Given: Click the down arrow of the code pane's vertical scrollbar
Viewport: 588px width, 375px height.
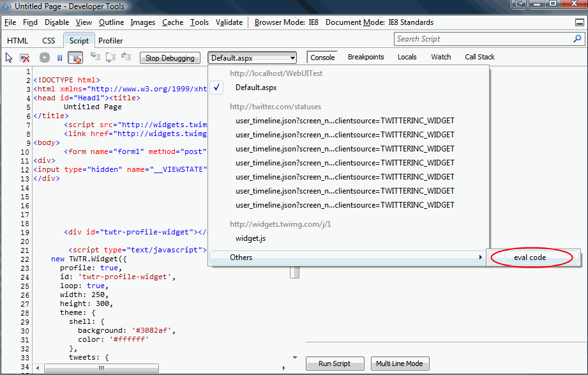Looking at the screenshot, I should click(295, 357).
